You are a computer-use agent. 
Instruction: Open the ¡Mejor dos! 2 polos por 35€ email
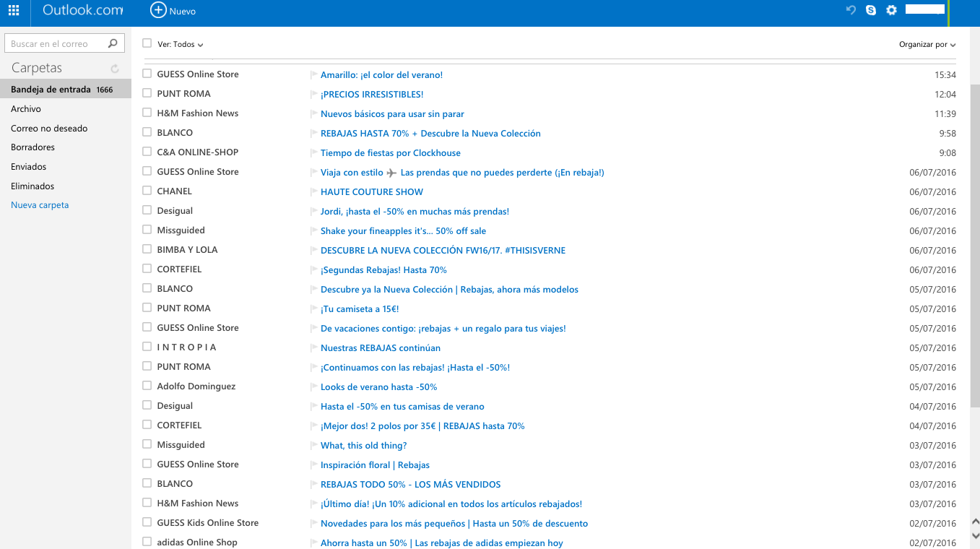(x=422, y=426)
